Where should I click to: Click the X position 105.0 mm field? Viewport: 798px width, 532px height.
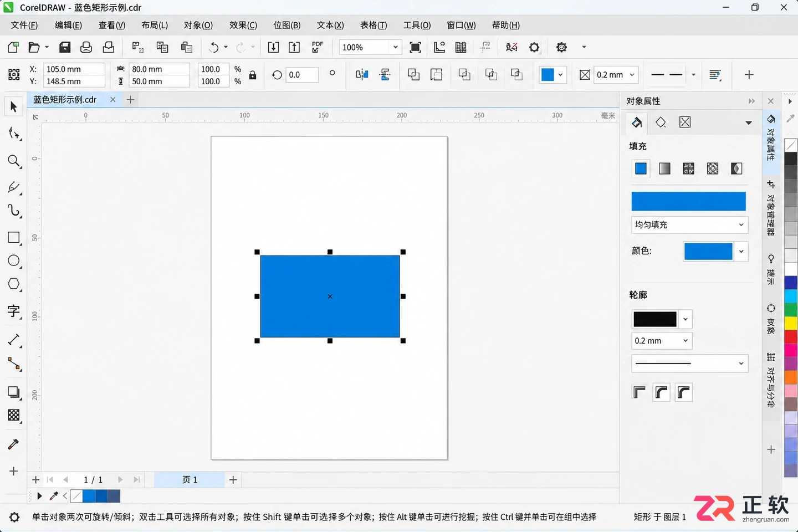74,69
